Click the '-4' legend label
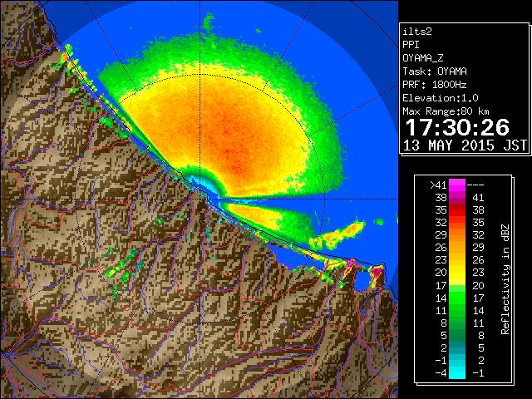The height and width of the screenshot is (399, 532). [441, 373]
